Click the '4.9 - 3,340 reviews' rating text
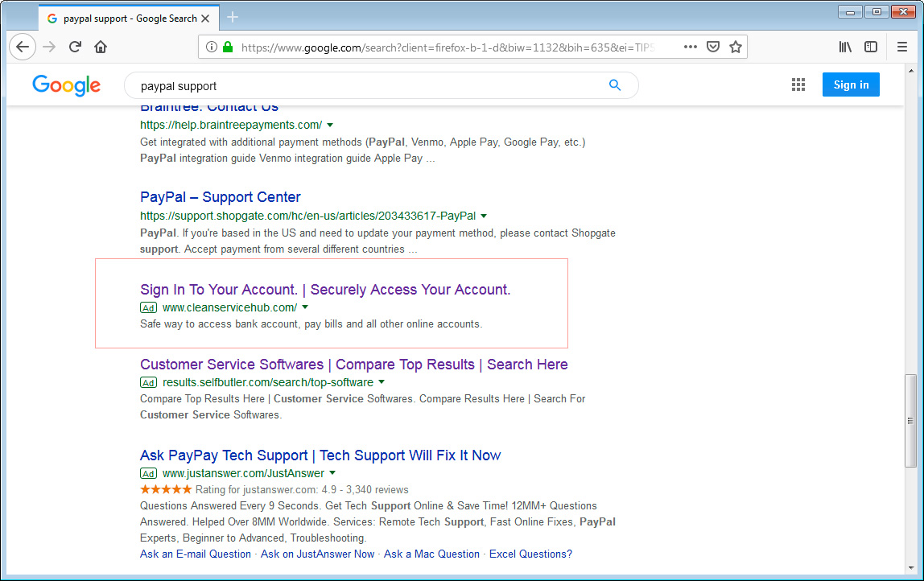 [x=365, y=489]
